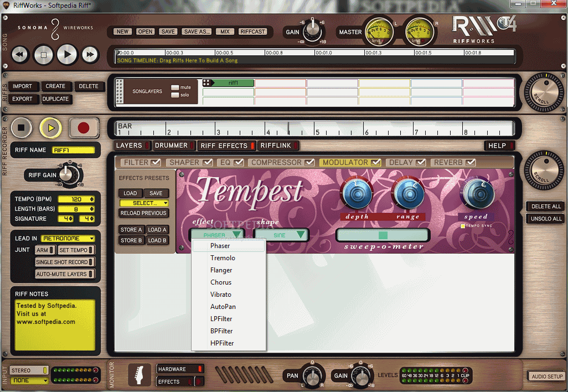Solo the song layers
Screen dimensions: 568x392
pyautogui.click(x=175, y=95)
